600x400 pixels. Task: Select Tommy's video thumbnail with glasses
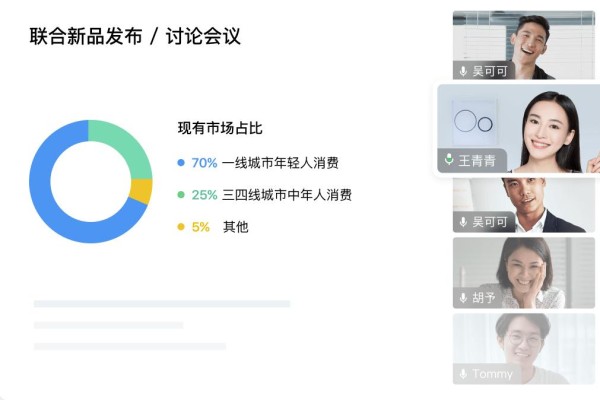[x=524, y=349]
